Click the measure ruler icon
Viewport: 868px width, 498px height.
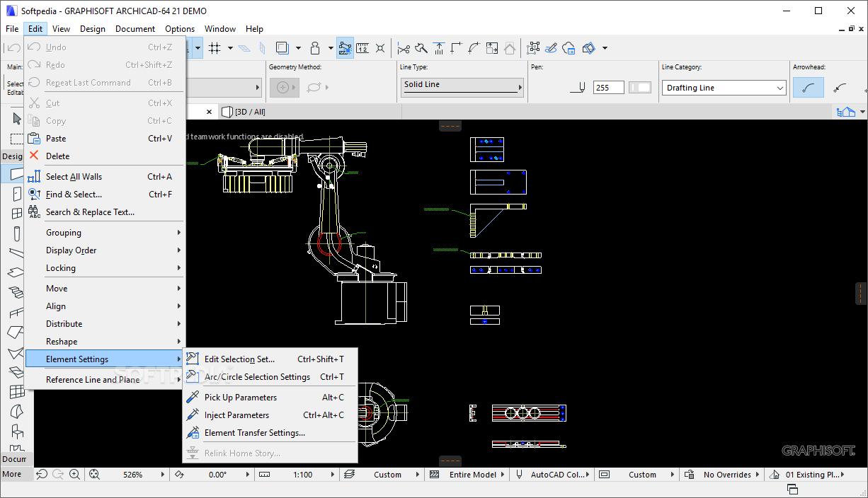coord(362,48)
